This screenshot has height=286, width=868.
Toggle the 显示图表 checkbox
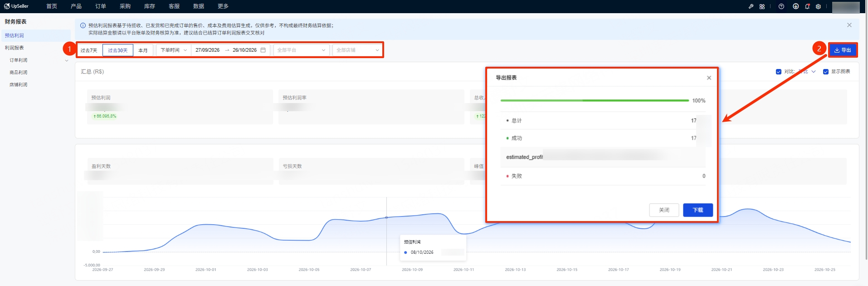tap(826, 72)
